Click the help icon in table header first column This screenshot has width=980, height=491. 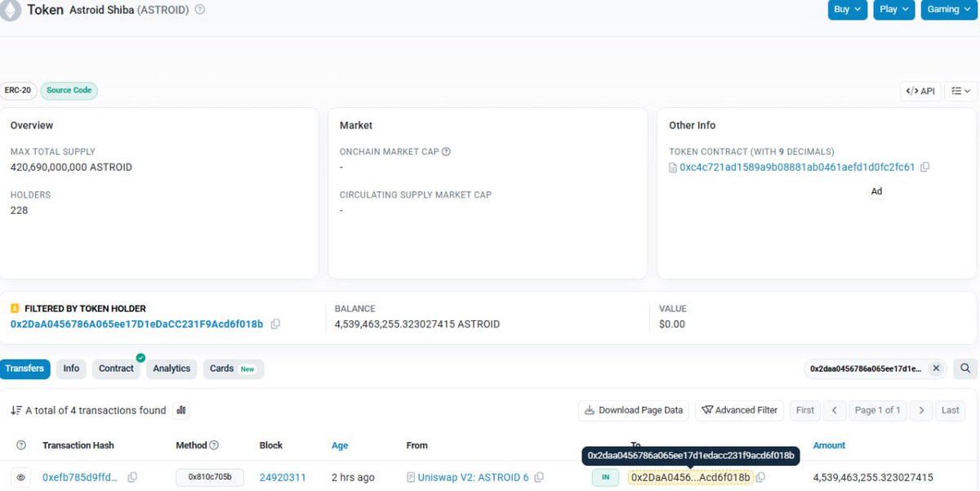coord(21,445)
